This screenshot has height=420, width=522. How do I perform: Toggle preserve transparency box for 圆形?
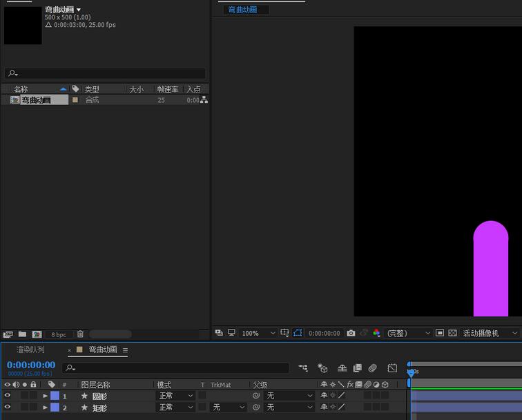[202, 396]
